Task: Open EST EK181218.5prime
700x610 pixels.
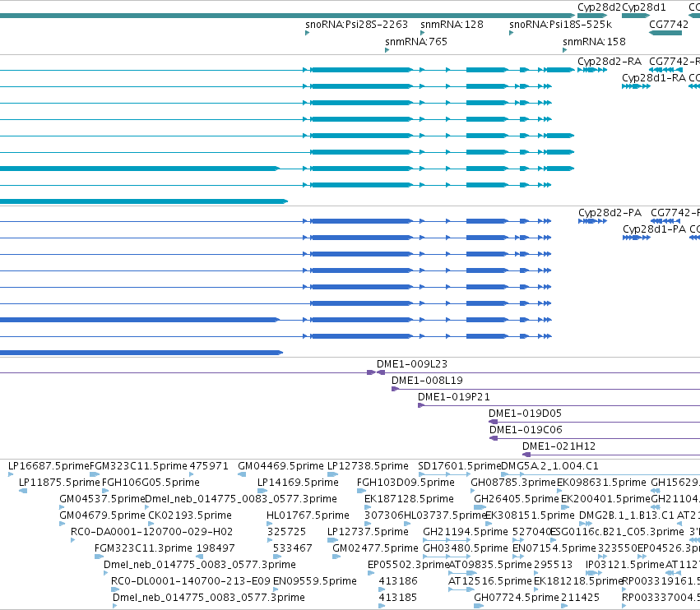Action: (x=577, y=581)
